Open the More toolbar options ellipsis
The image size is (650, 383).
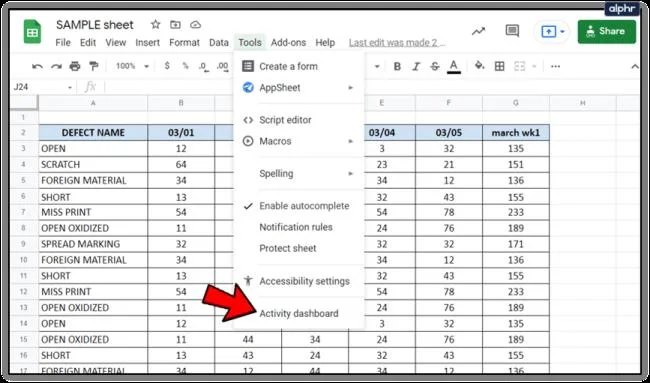pyautogui.click(x=555, y=66)
